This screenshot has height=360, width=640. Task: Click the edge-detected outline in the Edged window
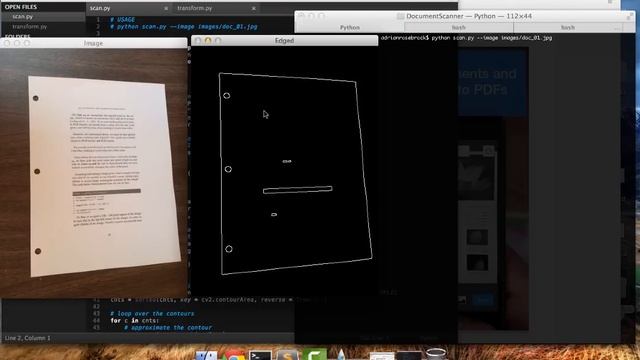point(296,173)
